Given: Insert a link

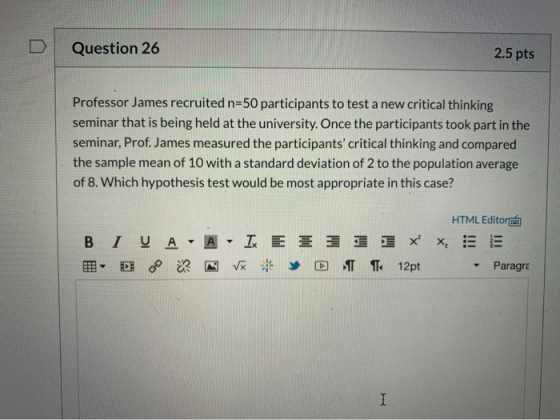Looking at the screenshot, I should 155,266.
